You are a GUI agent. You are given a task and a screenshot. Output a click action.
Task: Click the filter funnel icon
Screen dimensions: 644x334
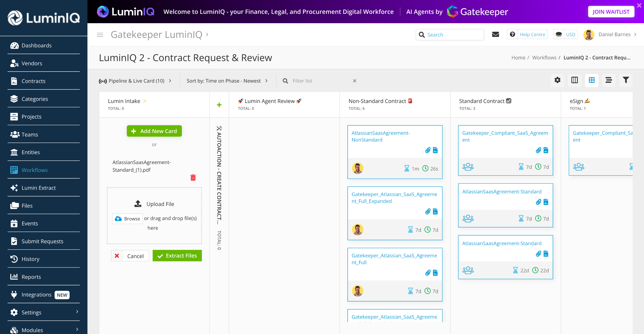[x=626, y=80]
